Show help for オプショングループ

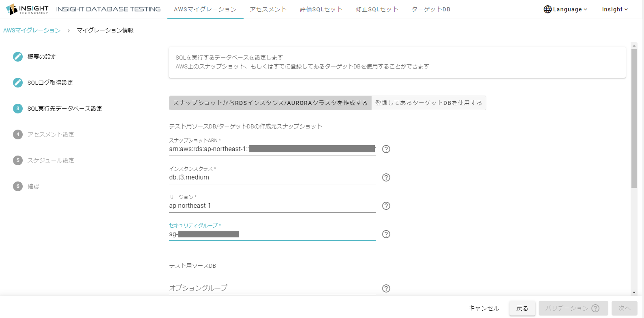(386, 288)
